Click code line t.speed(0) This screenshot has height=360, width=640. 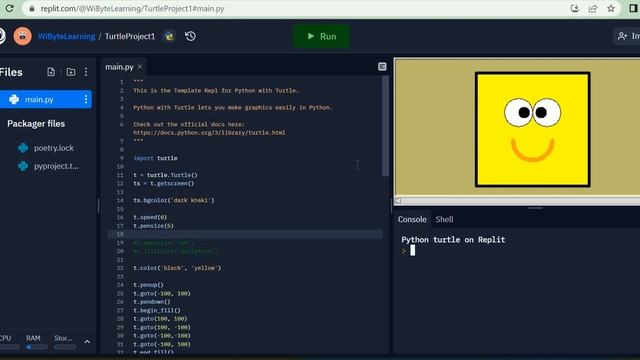150,217
